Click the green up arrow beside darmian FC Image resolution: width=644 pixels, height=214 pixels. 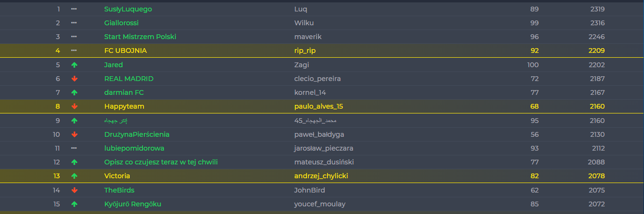[x=74, y=92]
